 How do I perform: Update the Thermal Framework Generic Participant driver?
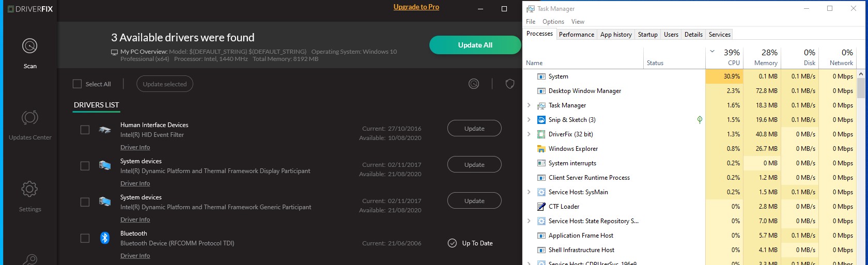pyautogui.click(x=474, y=200)
